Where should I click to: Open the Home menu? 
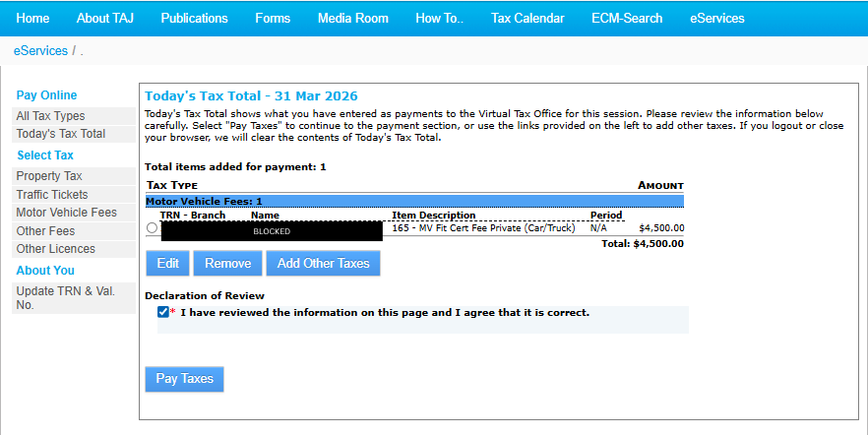[32, 18]
